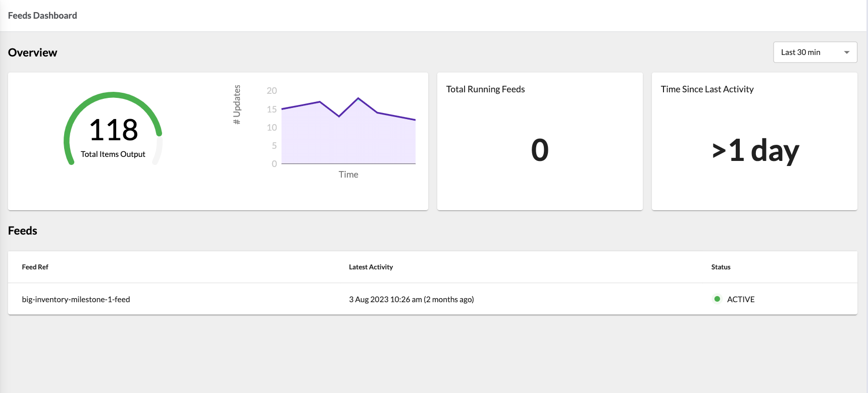Click the Feeds section heading
Viewport: 868px width, 393px height.
point(23,231)
